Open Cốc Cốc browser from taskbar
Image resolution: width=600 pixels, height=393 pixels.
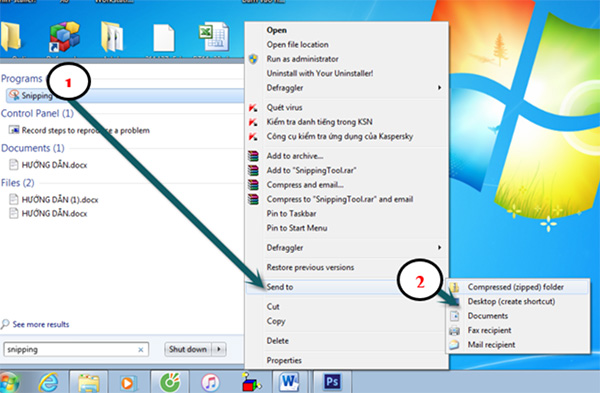[x=170, y=382]
